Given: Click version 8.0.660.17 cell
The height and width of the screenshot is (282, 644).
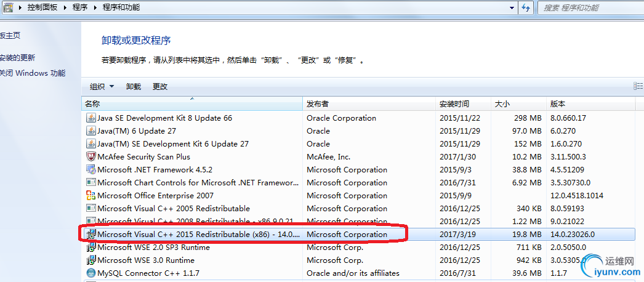Looking at the screenshot, I should (568, 118).
